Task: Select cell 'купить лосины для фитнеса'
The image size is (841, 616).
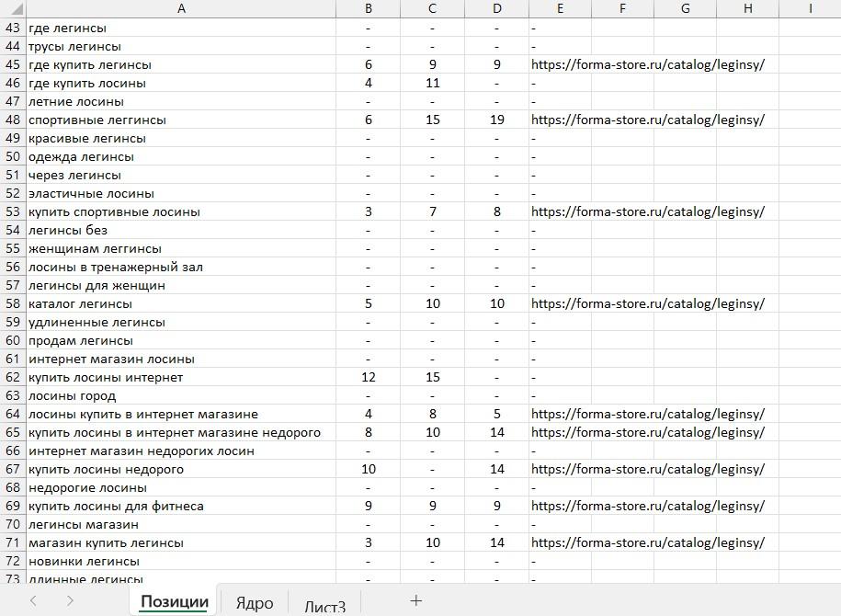Action: click(x=181, y=506)
